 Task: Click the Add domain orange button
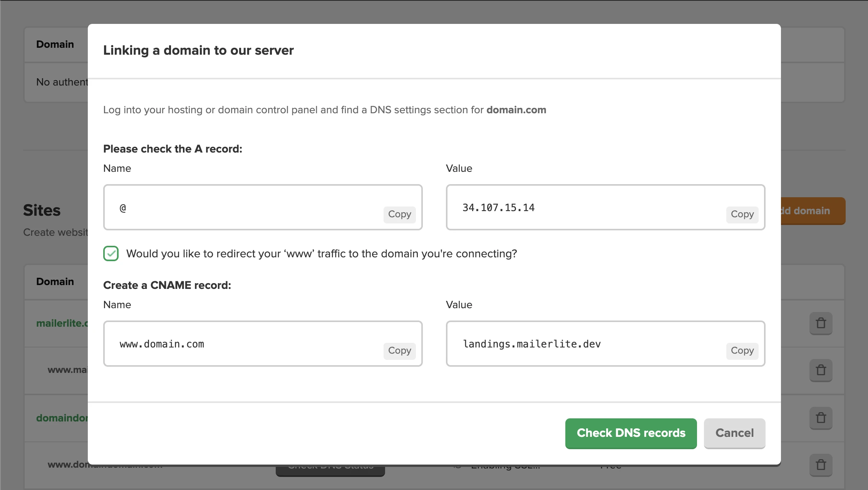point(813,211)
